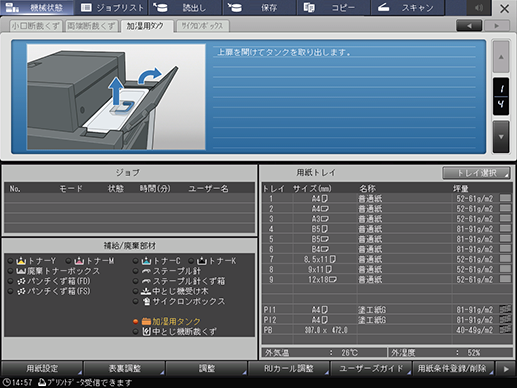Switch to the コピー tab
Viewport: 517px width, 388px height.
pos(333,8)
